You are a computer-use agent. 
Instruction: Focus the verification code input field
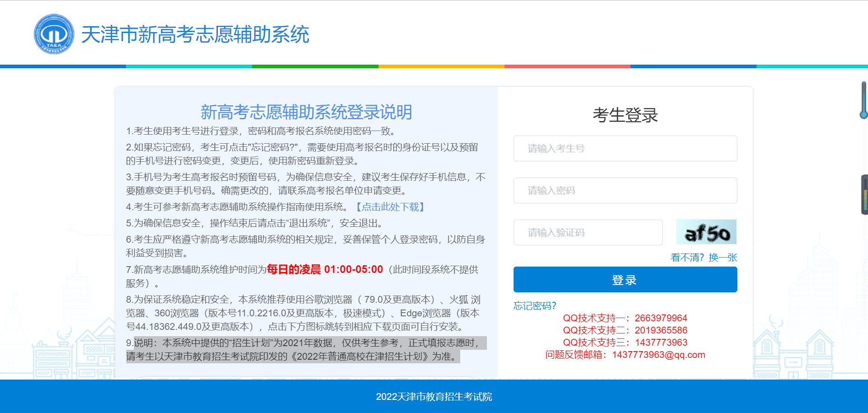point(588,233)
